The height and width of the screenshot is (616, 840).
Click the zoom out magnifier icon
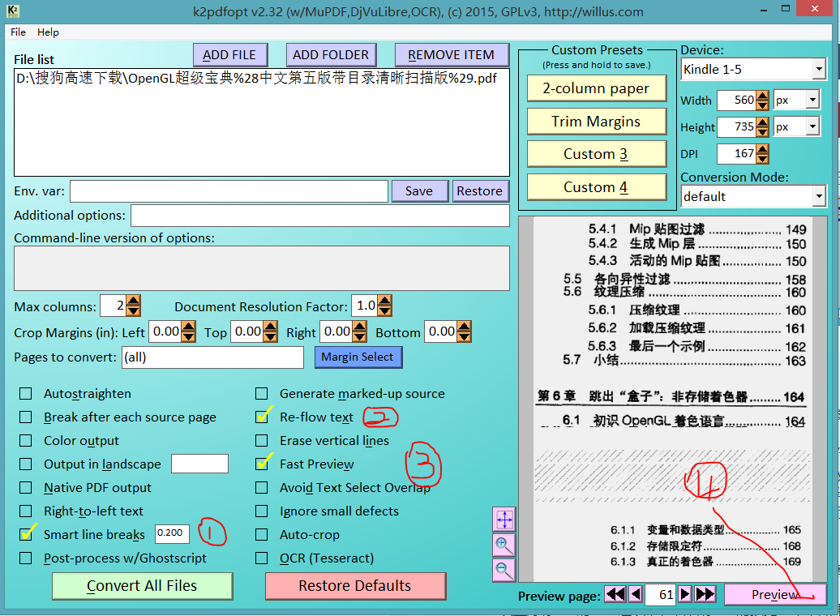click(x=504, y=570)
